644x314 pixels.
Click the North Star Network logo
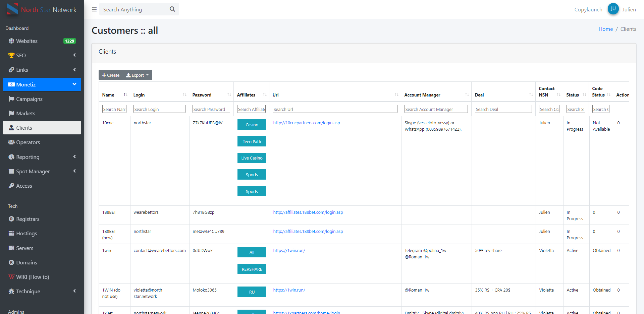(42, 9)
